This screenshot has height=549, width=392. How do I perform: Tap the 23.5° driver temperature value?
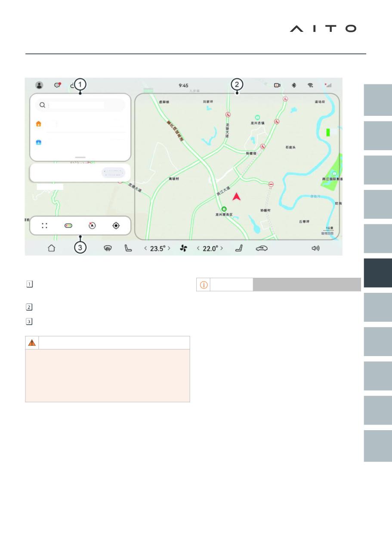157,248
